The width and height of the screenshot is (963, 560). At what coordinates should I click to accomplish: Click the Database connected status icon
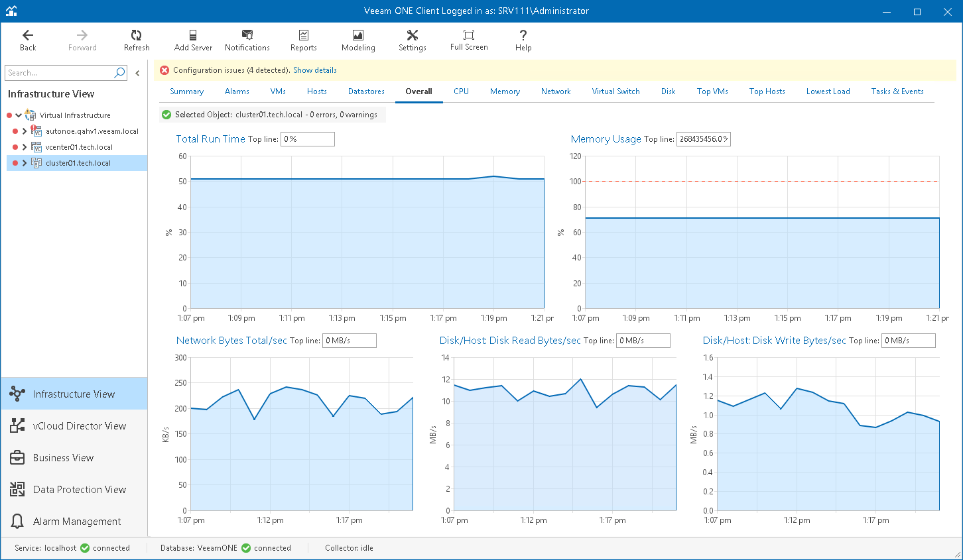[x=246, y=548]
